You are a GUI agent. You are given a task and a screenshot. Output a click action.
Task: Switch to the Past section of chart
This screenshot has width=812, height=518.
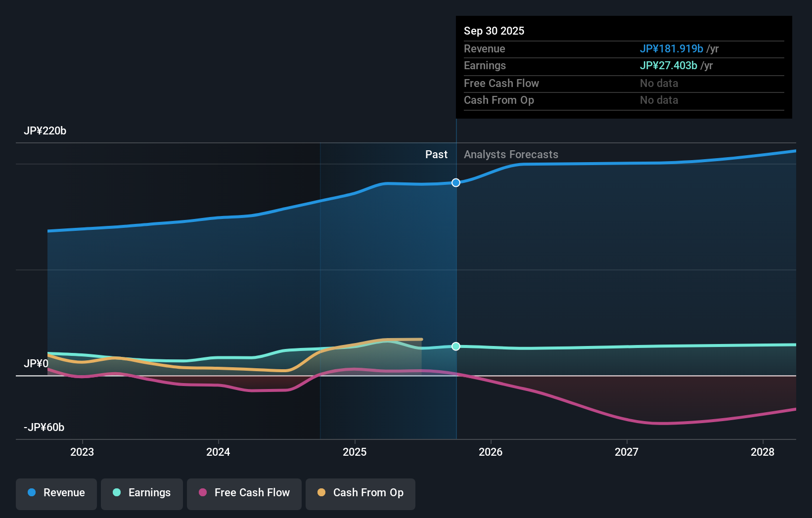point(436,154)
